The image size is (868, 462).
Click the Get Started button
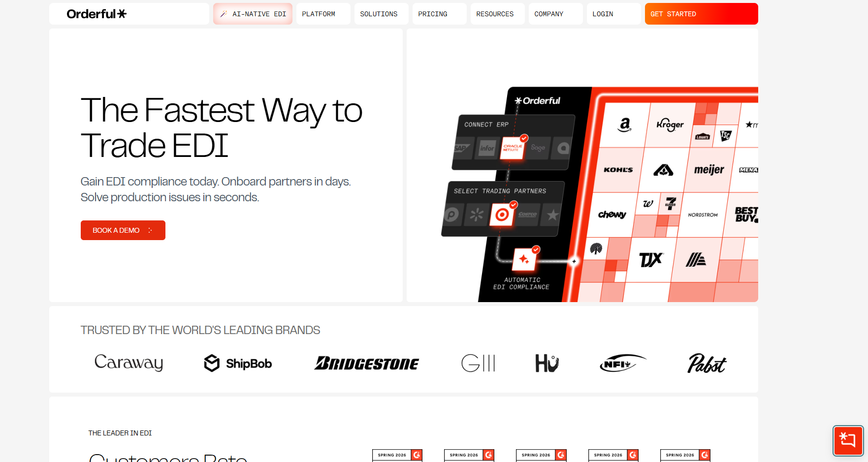(x=701, y=14)
